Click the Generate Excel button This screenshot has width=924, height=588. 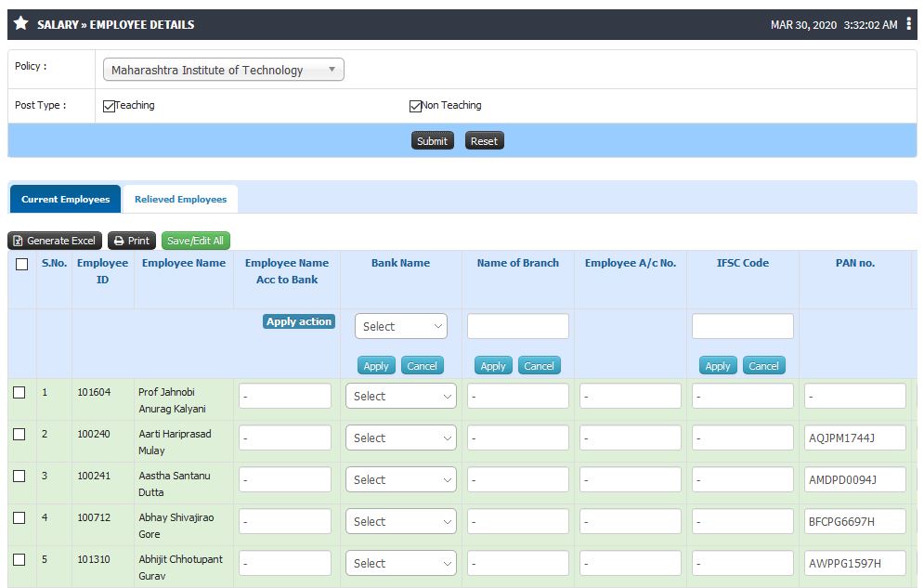coord(55,241)
